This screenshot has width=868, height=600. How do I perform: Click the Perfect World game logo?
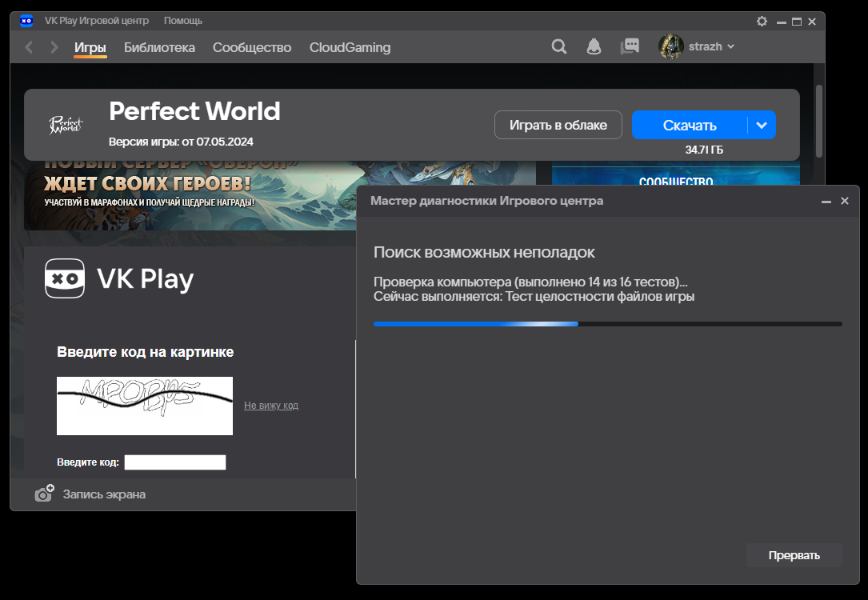pos(66,125)
